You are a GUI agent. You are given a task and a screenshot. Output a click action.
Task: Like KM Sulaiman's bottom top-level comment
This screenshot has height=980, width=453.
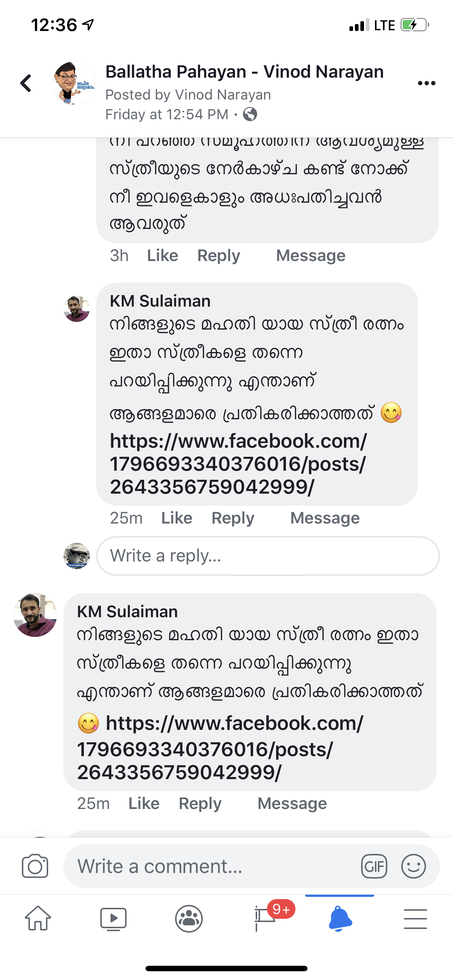[x=144, y=804]
